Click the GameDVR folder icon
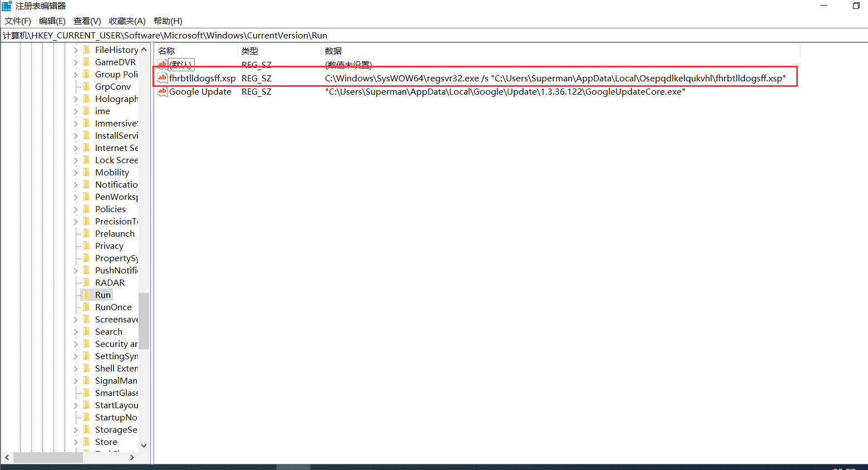Viewport: 868px width, 470px height. [87, 62]
